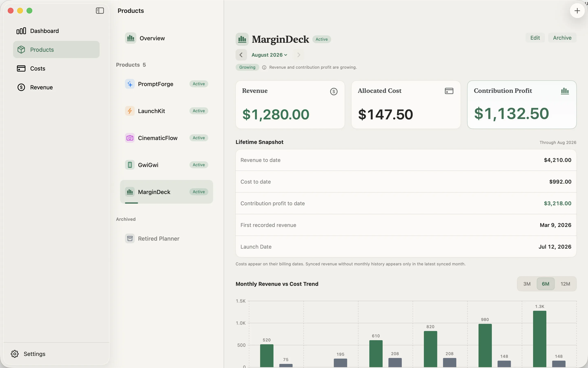
Task: Click the Monthly Revenue vs Cost Trend heading
Action: tap(277, 284)
